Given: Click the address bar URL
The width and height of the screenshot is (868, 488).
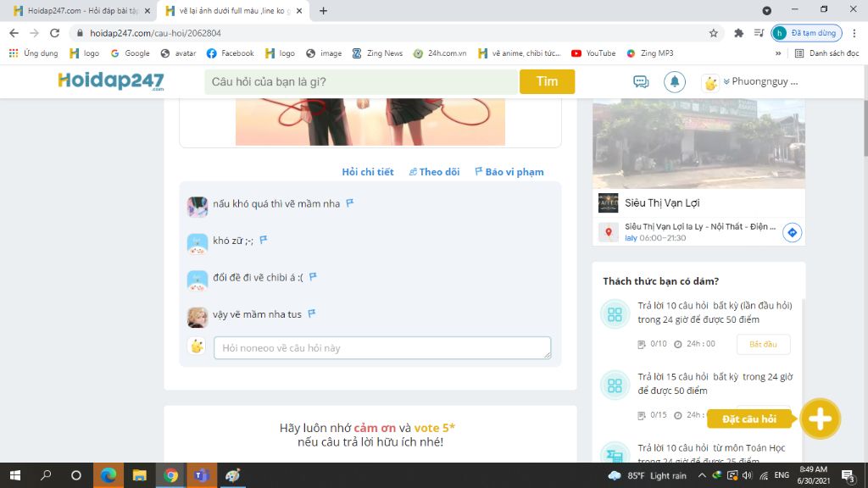Looking at the screenshot, I should pos(156,33).
